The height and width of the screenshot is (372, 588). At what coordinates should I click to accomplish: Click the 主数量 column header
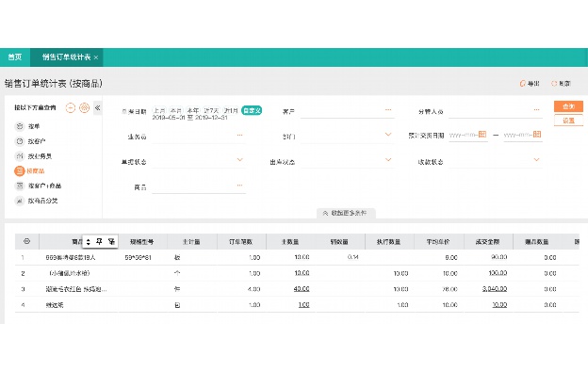point(290,242)
